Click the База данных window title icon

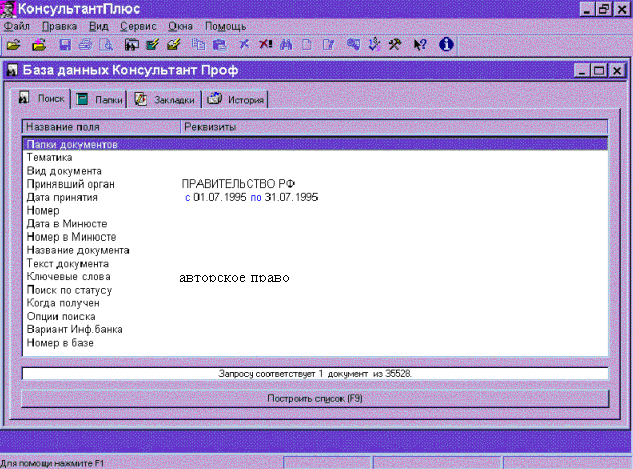point(12,71)
